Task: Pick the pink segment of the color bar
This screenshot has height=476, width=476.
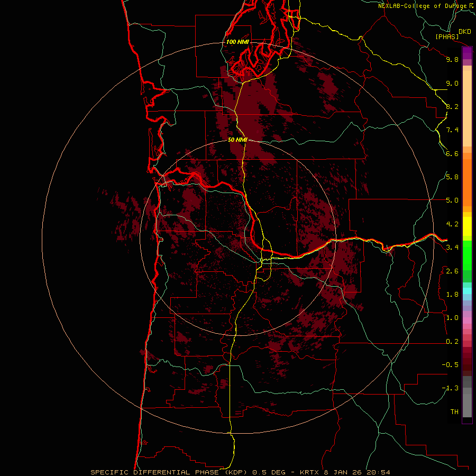Action: (467, 321)
